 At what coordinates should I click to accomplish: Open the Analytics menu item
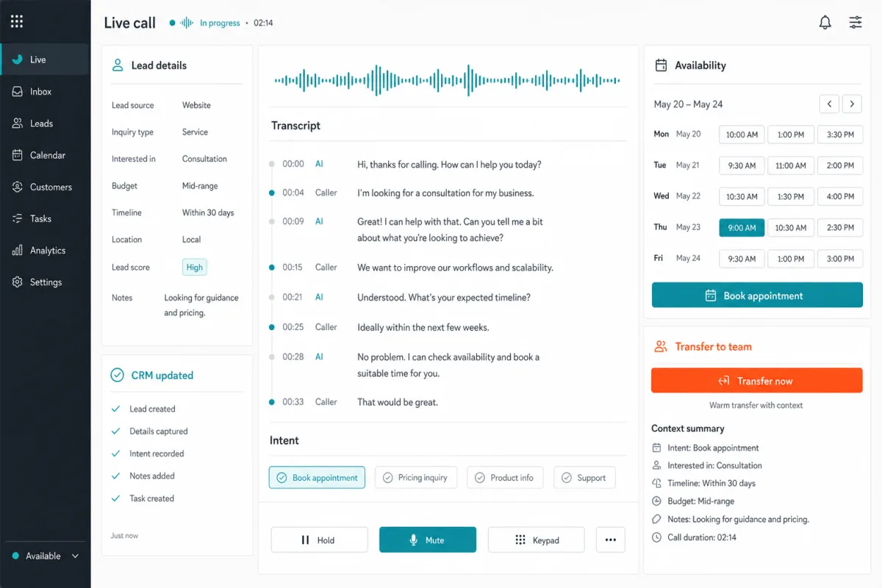coord(45,251)
